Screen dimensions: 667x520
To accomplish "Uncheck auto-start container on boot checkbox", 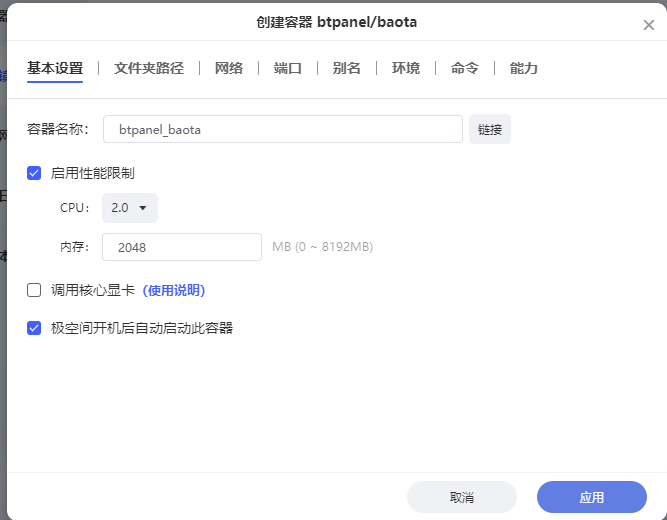I will (x=34, y=328).
